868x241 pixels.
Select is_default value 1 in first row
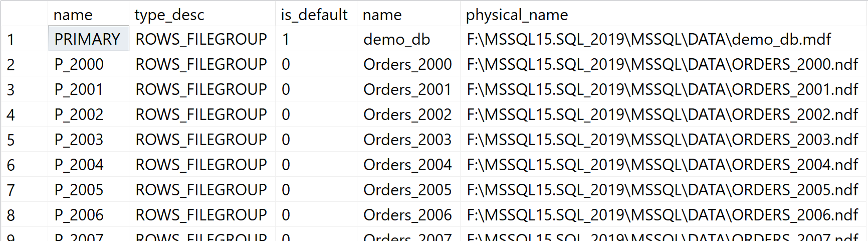(316, 39)
